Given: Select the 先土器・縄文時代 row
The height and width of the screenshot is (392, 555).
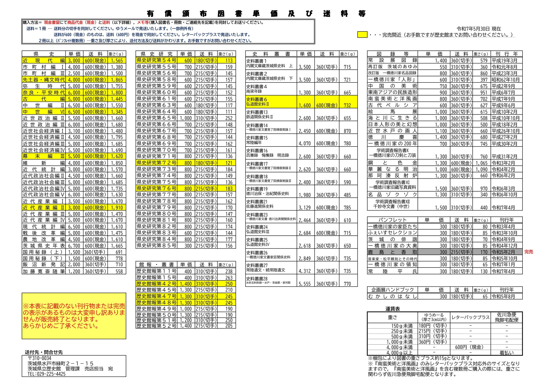Looking at the screenshot, I should [x=74, y=80].
